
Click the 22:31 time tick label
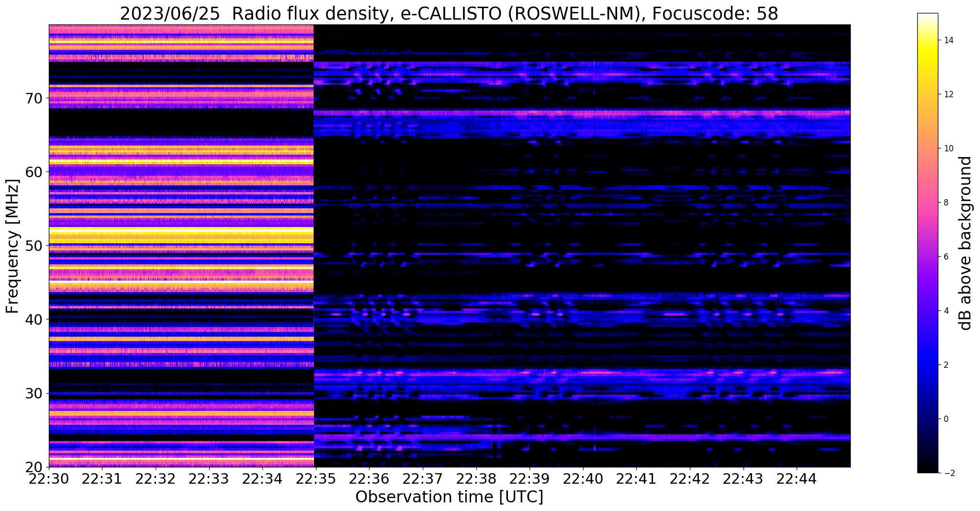(x=101, y=478)
